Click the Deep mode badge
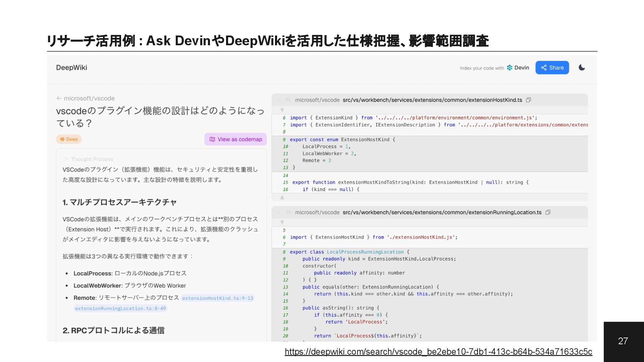Image resolution: width=644 pixels, height=362 pixels. [69, 139]
